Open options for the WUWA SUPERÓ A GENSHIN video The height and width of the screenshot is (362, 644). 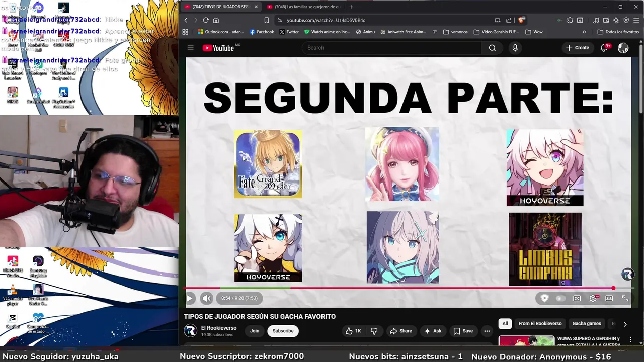point(630,340)
